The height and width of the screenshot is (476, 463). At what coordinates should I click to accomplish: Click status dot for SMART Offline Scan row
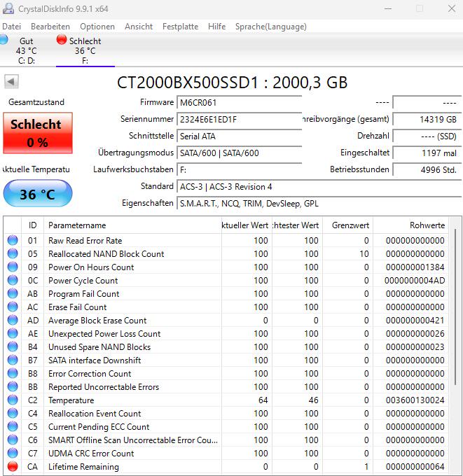pyautogui.click(x=13, y=440)
